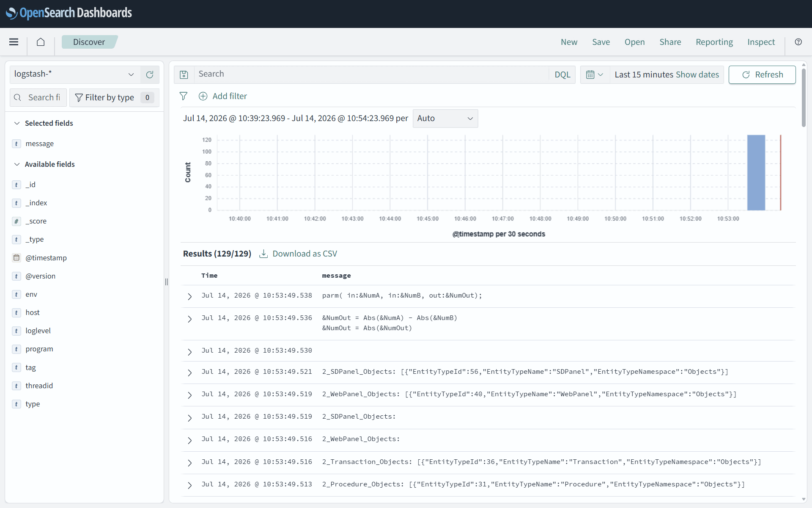The height and width of the screenshot is (508, 812).
Task: Open the calendar quick time menu
Action: 595,75
